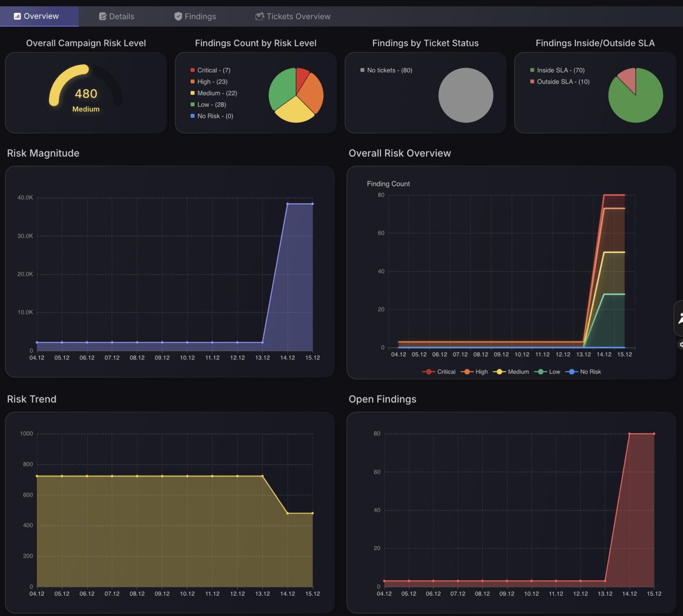Toggle the No Risk series in chart legend
Screen dimensions: 683x616
click(x=583, y=372)
